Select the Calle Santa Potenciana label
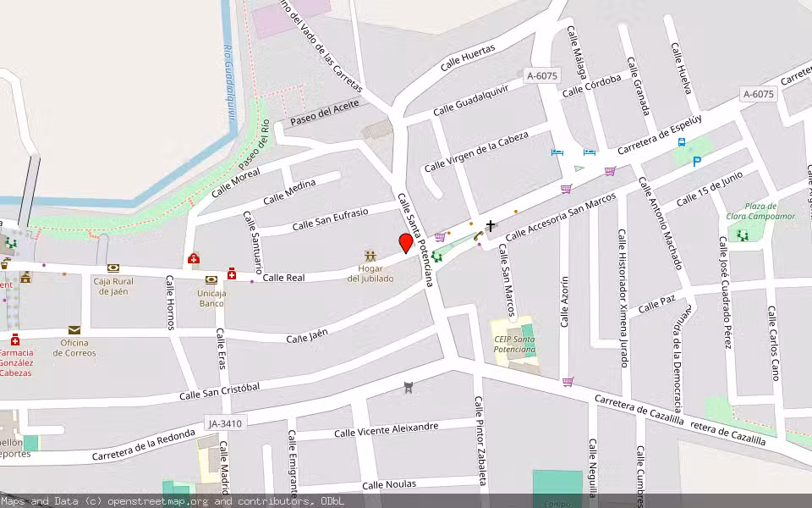Screen dimensions: 812x508 [414, 240]
